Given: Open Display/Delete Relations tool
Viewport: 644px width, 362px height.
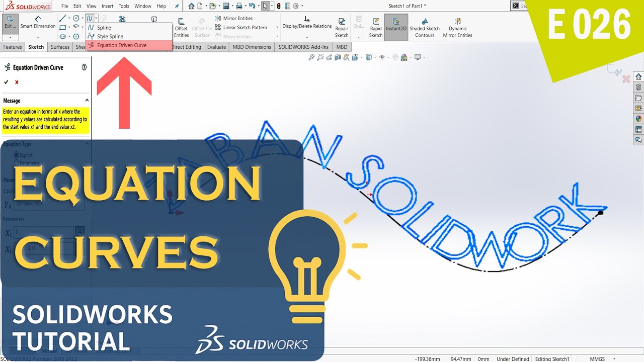Looking at the screenshot, I should coord(307,23).
